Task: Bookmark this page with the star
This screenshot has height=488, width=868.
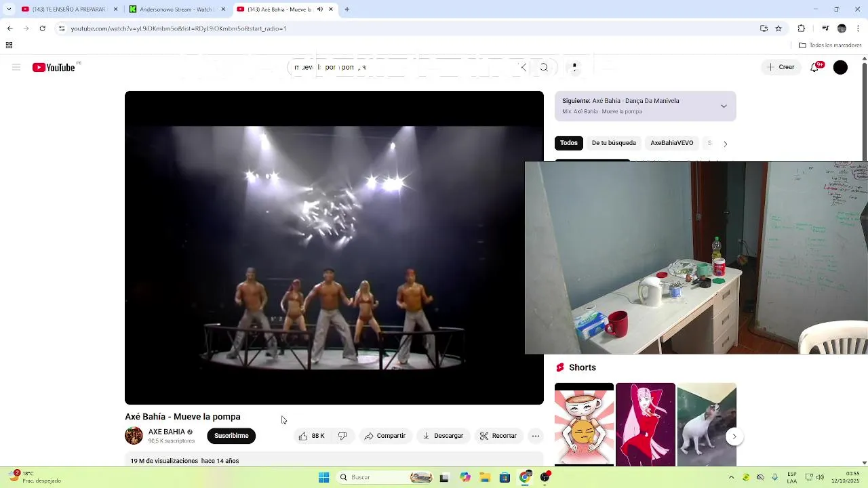Action: point(778,28)
